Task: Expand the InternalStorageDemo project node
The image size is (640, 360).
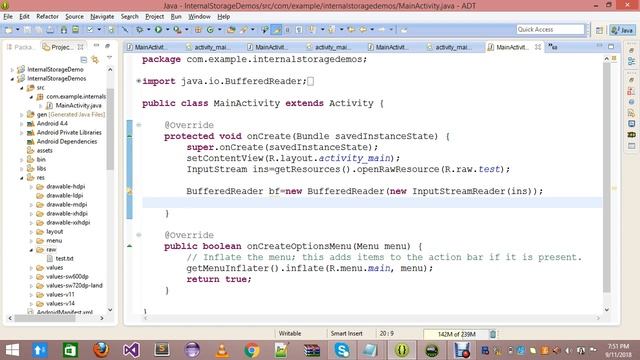Action: tap(12, 69)
